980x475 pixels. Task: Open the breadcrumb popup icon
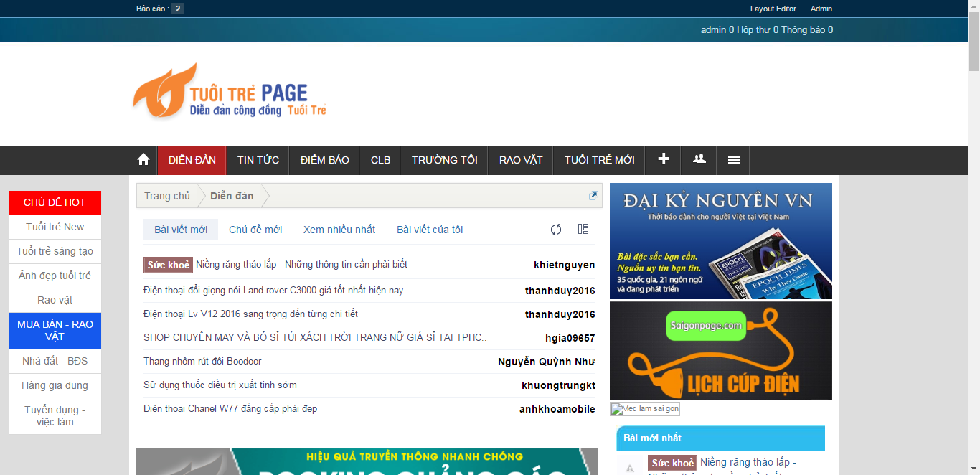[x=593, y=195]
